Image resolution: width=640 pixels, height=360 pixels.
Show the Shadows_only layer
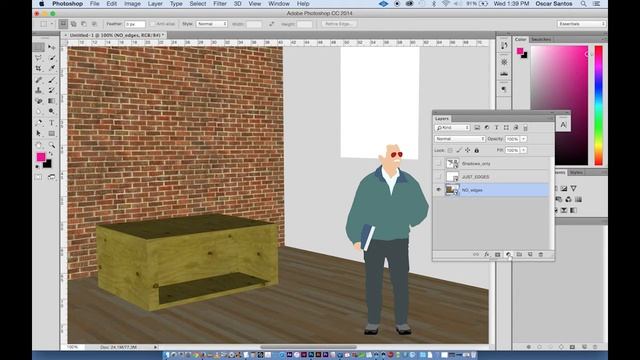439,164
